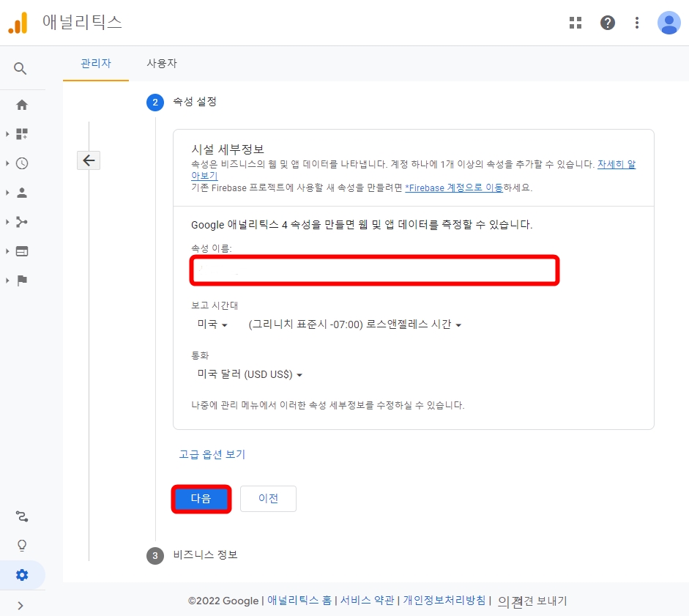This screenshot has height=616, width=689.
Task: Select the audience person icon in sidebar
Action: tap(22, 192)
